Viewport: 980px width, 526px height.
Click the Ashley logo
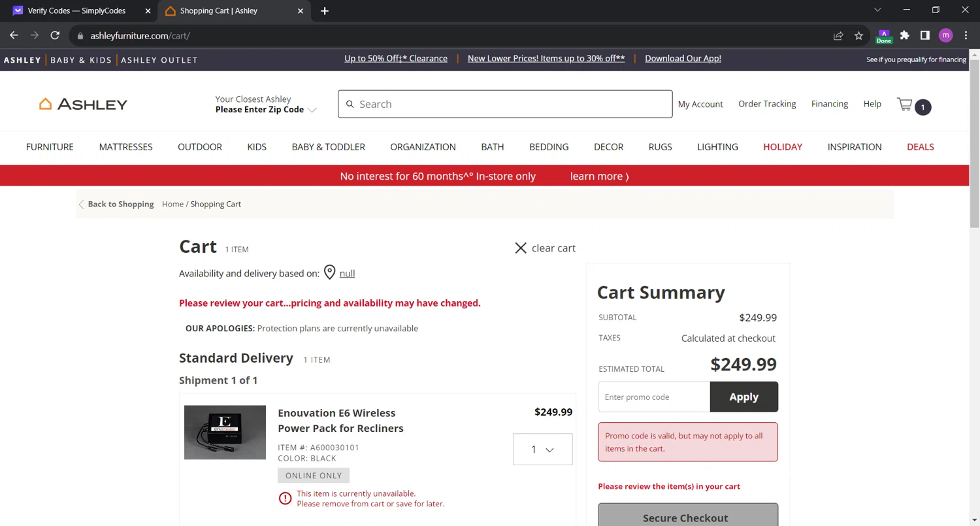(x=83, y=104)
